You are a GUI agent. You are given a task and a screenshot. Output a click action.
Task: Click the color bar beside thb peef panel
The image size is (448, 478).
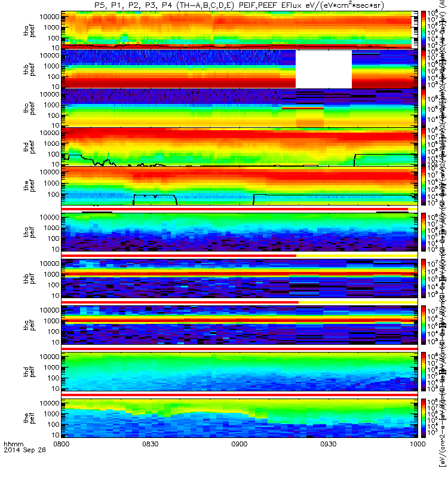point(424,69)
